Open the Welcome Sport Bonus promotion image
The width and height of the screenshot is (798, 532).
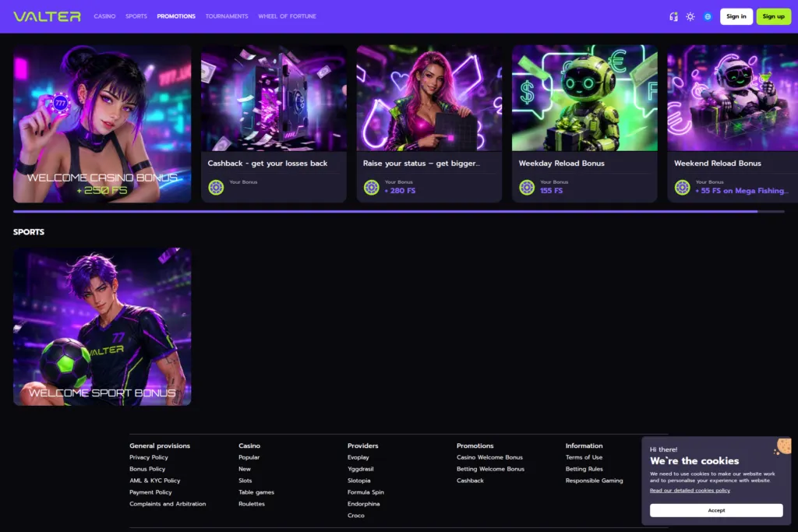[102, 326]
